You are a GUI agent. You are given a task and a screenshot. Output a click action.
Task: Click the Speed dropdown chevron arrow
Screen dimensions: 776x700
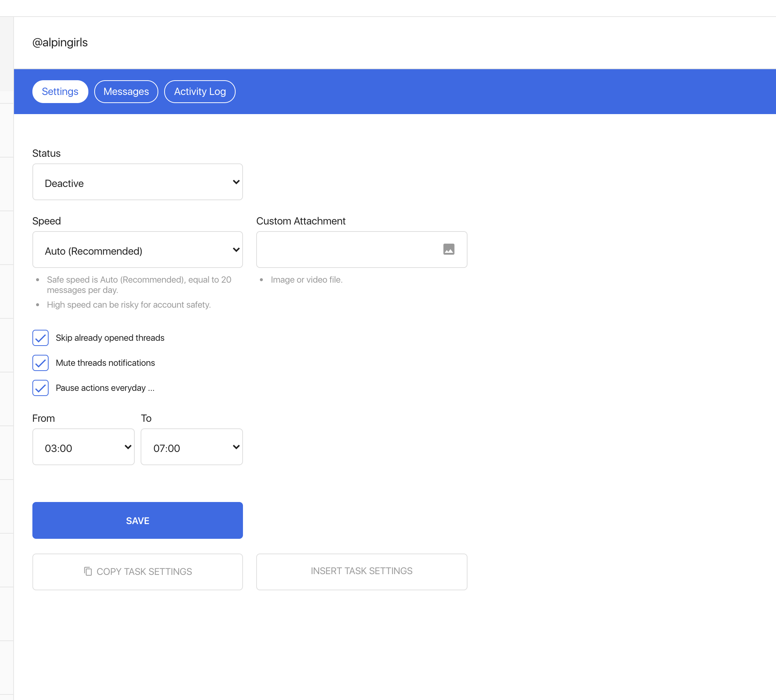236,250
